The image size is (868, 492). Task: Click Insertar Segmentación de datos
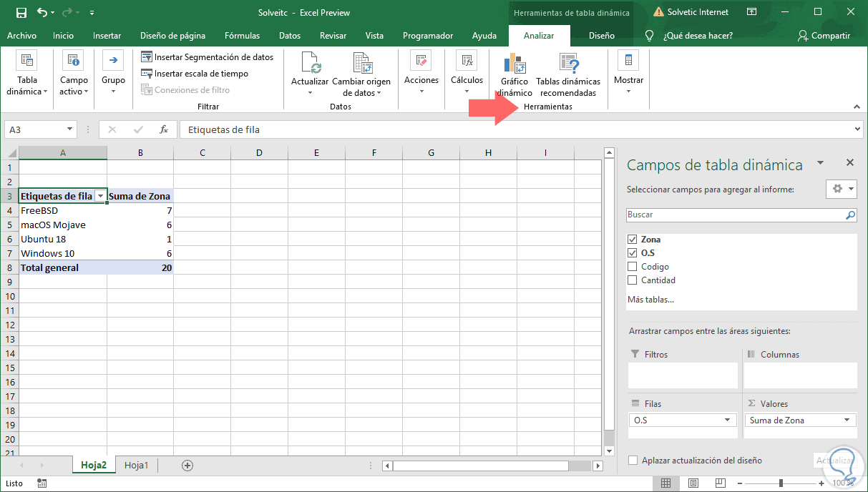click(208, 57)
